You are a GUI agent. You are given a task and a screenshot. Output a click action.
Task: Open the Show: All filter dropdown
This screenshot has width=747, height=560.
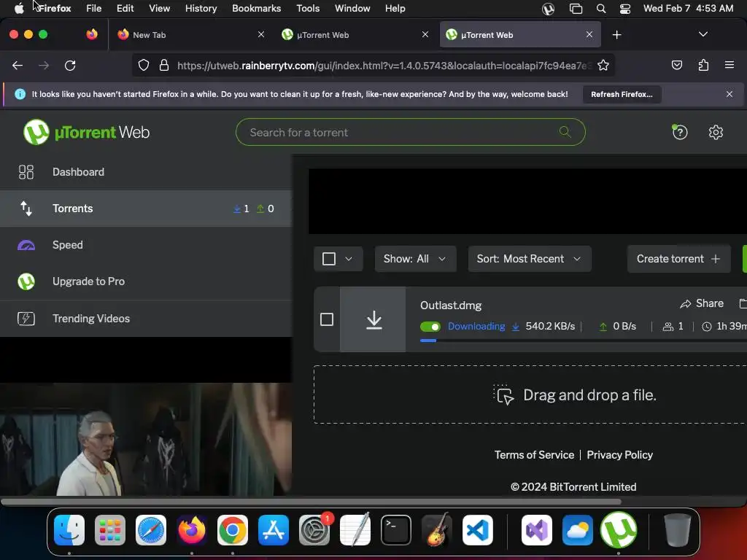[415, 259]
